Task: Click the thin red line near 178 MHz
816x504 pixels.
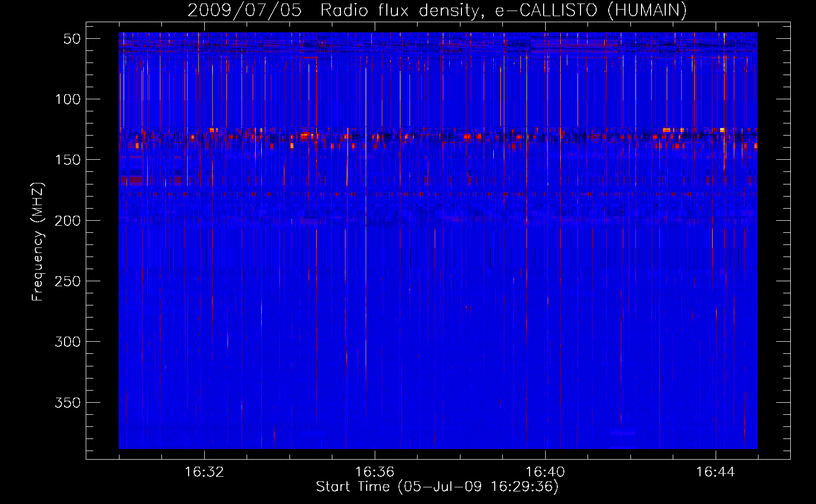Action: point(438,194)
